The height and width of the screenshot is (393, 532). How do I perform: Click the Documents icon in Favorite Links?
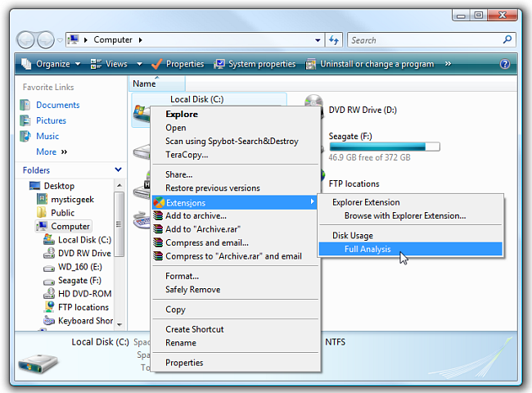pyautogui.click(x=25, y=105)
